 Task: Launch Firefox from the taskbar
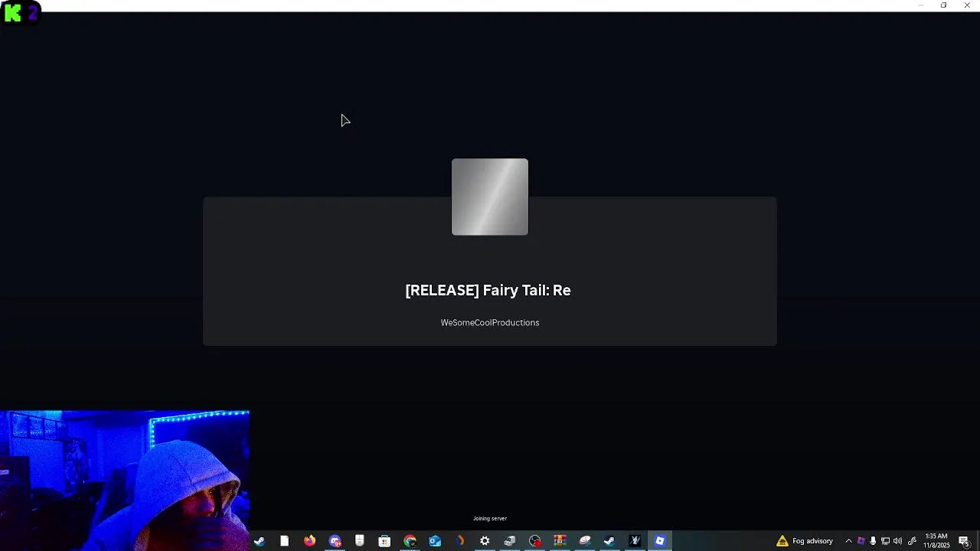point(309,541)
